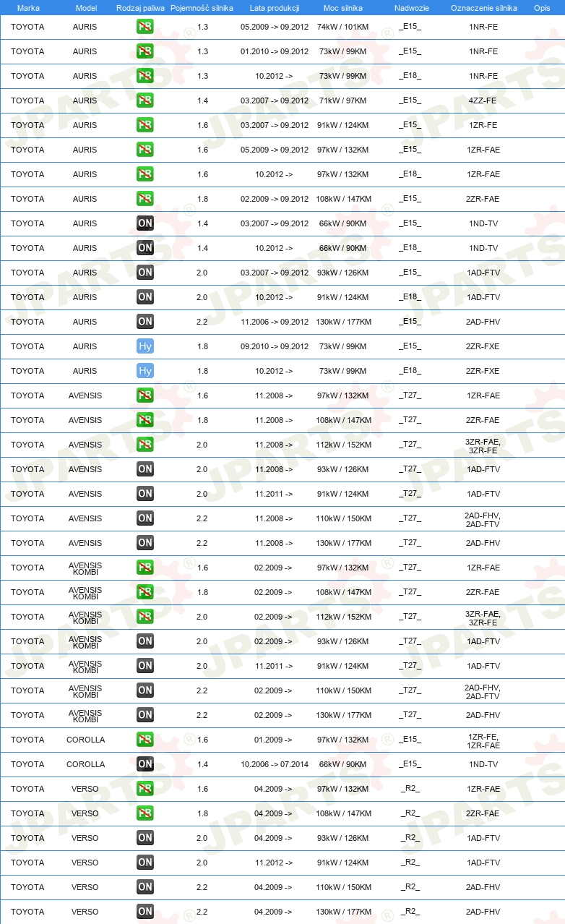This screenshot has width=565, height=924.
Task: Click the petrol icon in the Avensis Kombi 1.6 row
Action: coord(145,568)
